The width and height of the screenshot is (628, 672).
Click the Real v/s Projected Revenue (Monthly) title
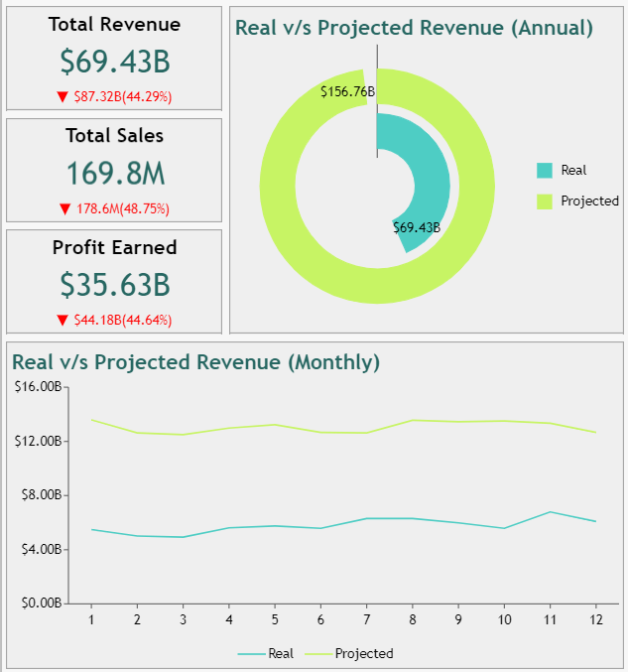pyautogui.click(x=195, y=362)
